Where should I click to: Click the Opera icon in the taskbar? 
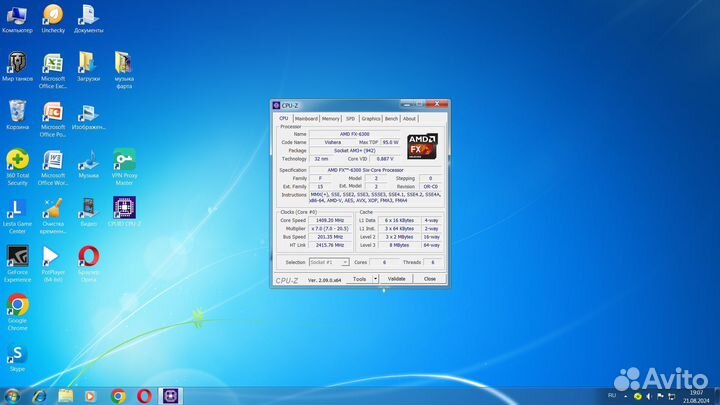point(142,395)
